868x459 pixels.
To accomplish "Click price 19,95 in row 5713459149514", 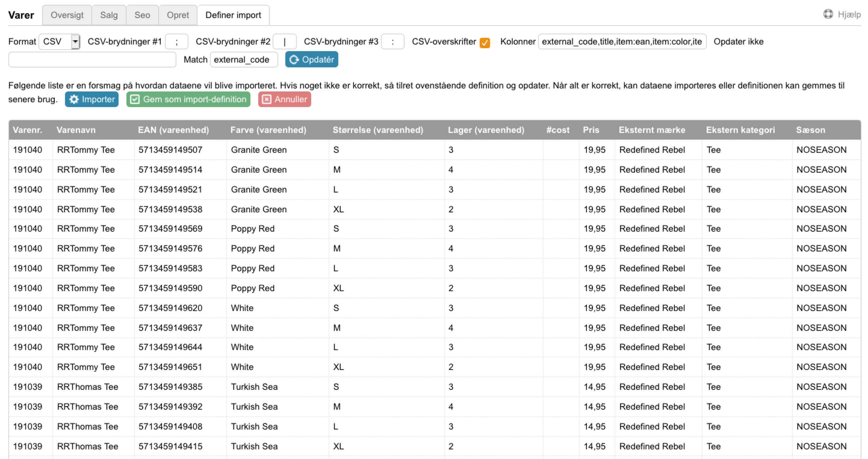I will tap(595, 170).
